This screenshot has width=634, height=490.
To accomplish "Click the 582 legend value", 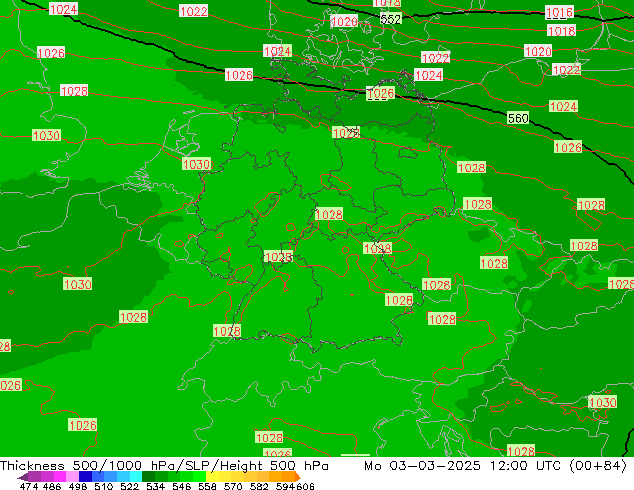I will (259, 486).
